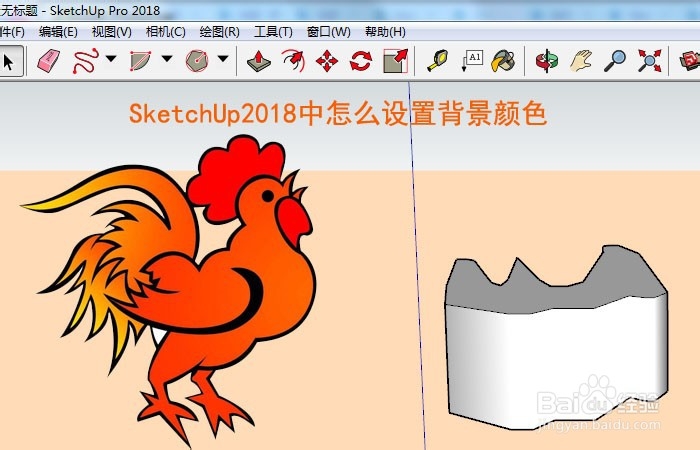Open the 绘图(R) menu
This screenshot has width=700, height=450.
point(220,32)
